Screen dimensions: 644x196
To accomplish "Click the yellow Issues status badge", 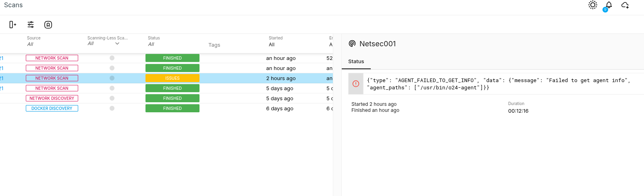I will point(172,78).
